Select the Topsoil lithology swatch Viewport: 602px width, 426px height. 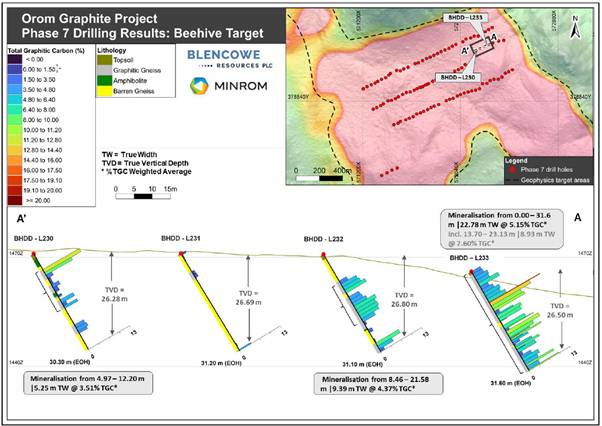point(106,59)
